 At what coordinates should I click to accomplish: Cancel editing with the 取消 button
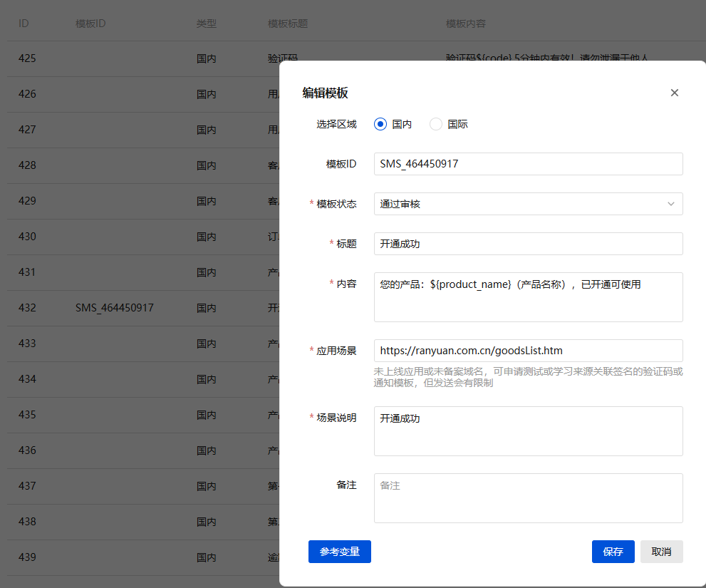pos(661,552)
